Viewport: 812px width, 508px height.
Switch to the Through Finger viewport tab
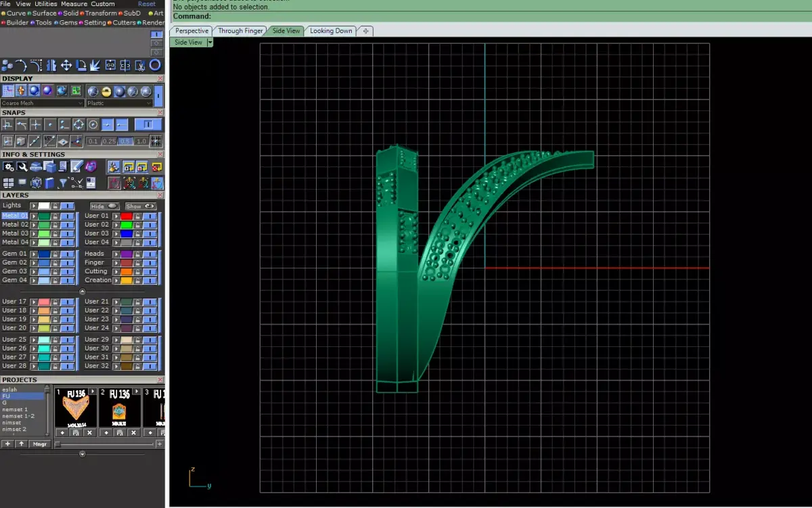pyautogui.click(x=240, y=31)
